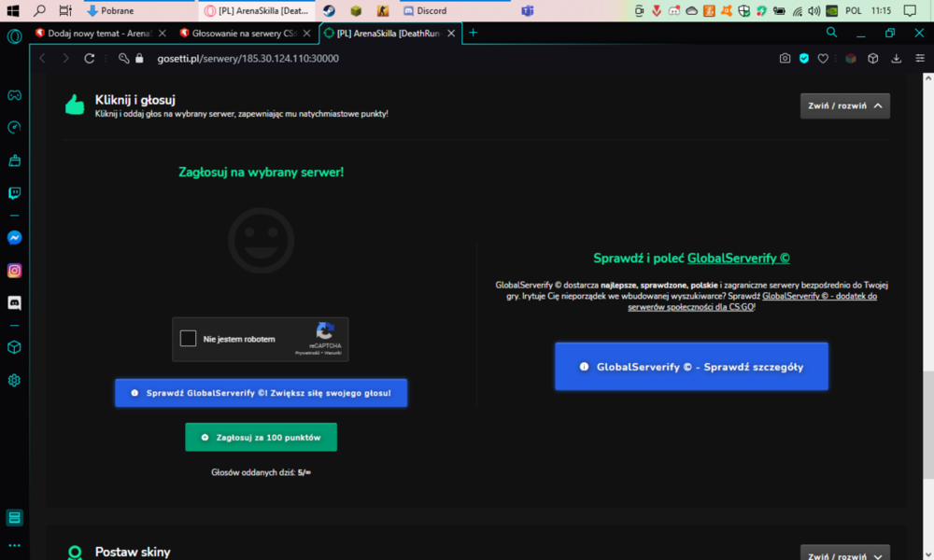
Task: Click 'Sprawdź GlobalServerify ©! Zwiększ siłę' button
Action: 261,393
